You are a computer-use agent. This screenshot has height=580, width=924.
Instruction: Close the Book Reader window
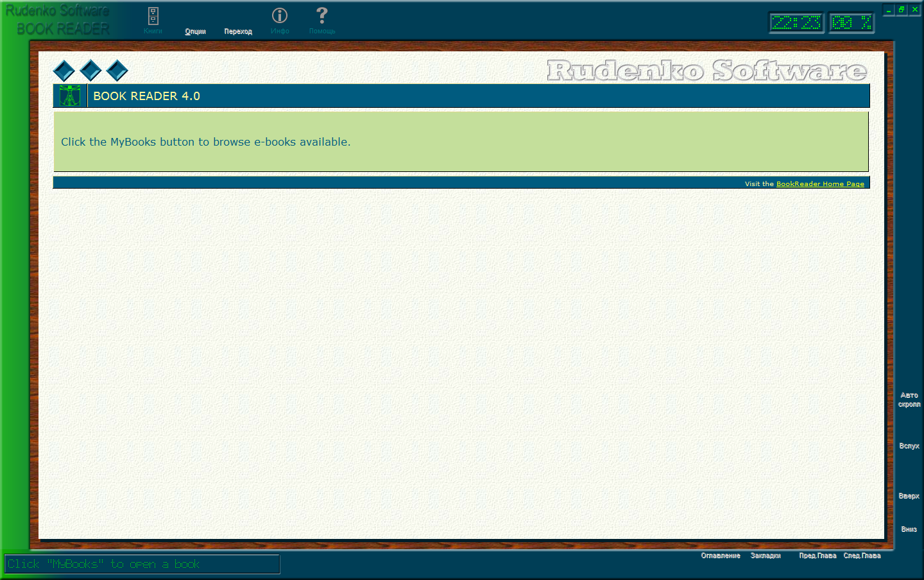915,10
